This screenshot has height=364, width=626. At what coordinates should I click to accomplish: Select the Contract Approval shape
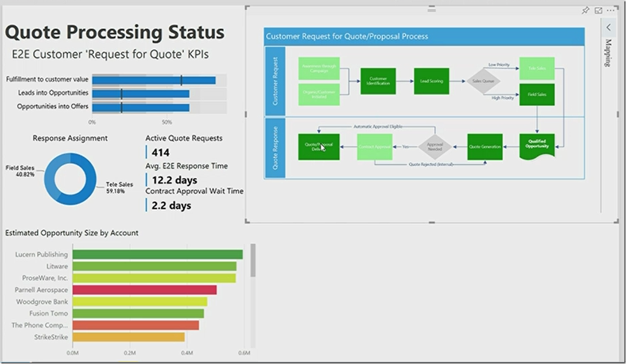pos(375,147)
